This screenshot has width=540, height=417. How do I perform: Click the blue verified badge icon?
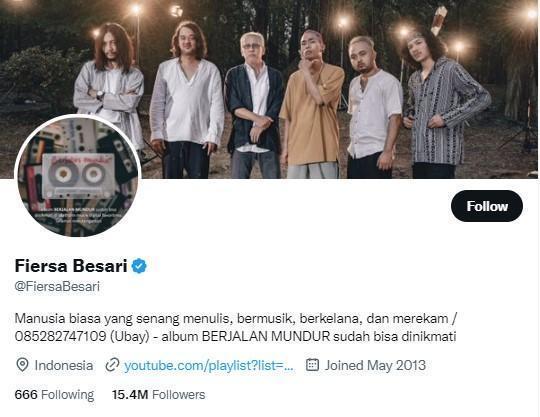(x=139, y=266)
